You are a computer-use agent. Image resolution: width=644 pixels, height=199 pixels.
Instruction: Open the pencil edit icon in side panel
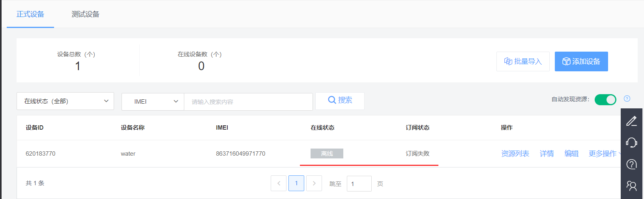coord(631,121)
